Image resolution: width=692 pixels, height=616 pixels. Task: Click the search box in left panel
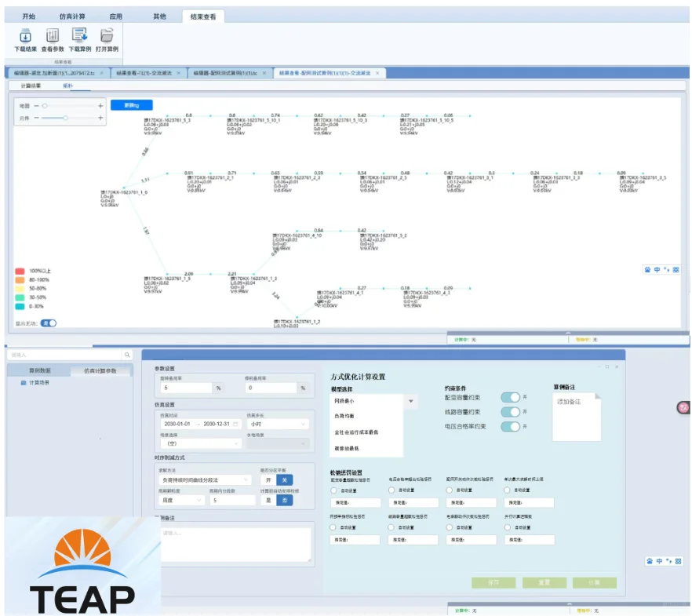[x=65, y=355]
